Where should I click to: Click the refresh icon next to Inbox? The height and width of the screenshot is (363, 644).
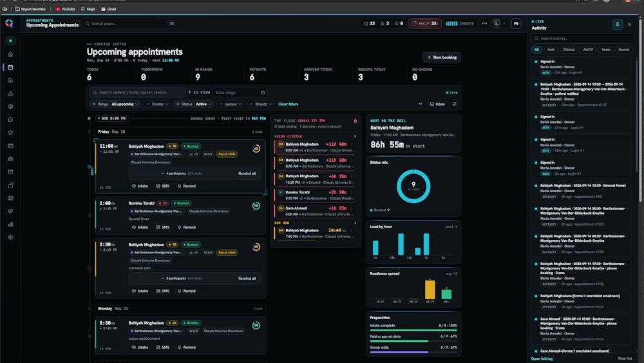(454, 104)
